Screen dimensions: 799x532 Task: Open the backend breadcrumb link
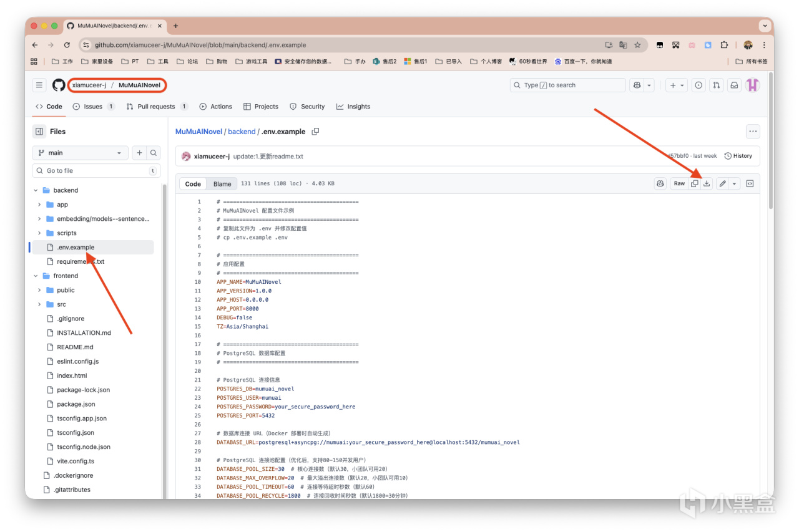pyautogui.click(x=242, y=132)
